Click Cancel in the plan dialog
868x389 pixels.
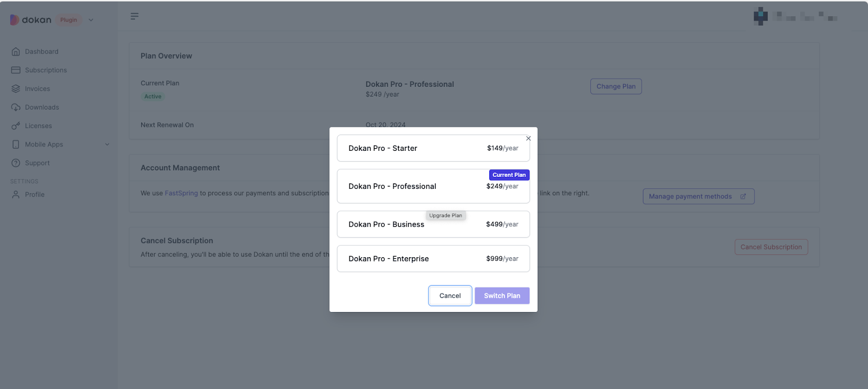click(x=450, y=296)
